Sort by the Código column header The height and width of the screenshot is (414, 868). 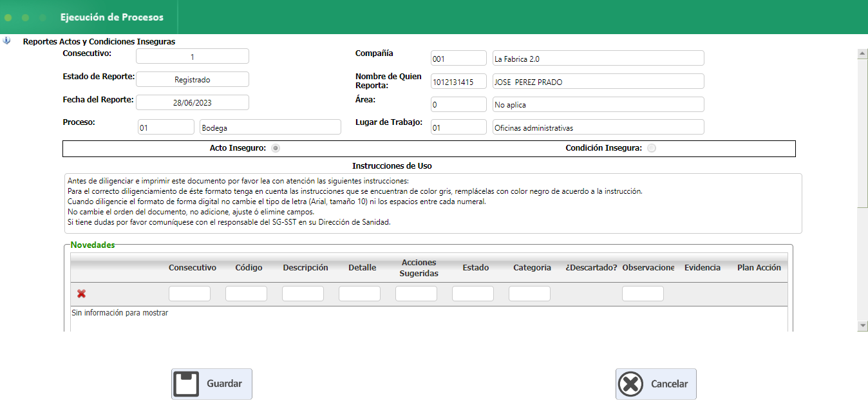[x=249, y=267]
